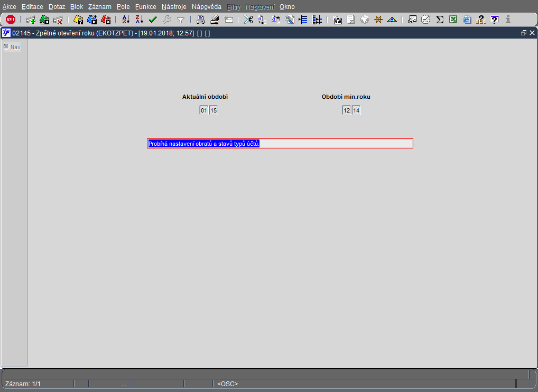Click the indented list lines icon
538x392 pixels.
point(303,20)
